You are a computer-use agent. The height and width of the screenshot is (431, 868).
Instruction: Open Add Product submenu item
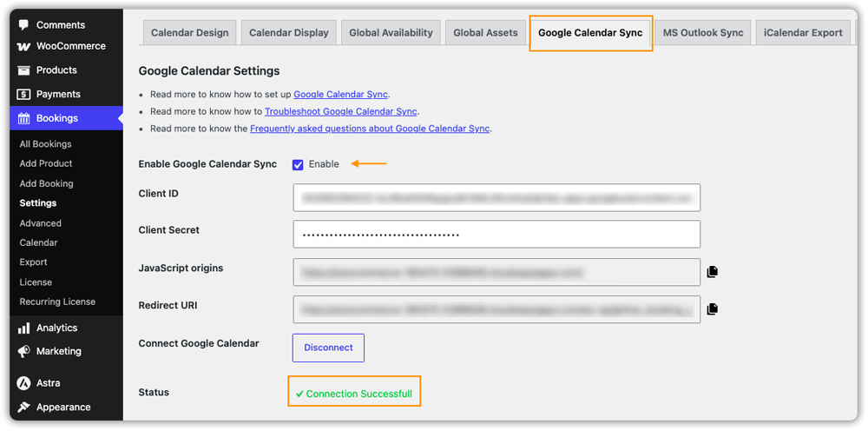click(46, 163)
